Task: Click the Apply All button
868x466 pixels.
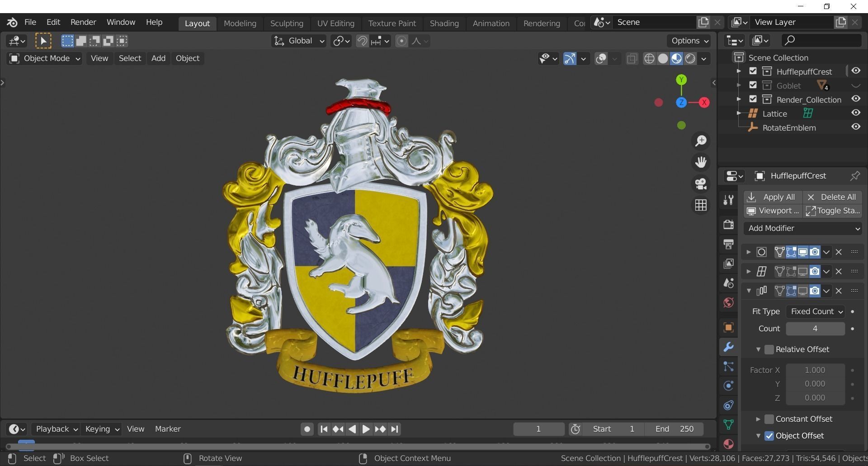Action: pyautogui.click(x=773, y=197)
